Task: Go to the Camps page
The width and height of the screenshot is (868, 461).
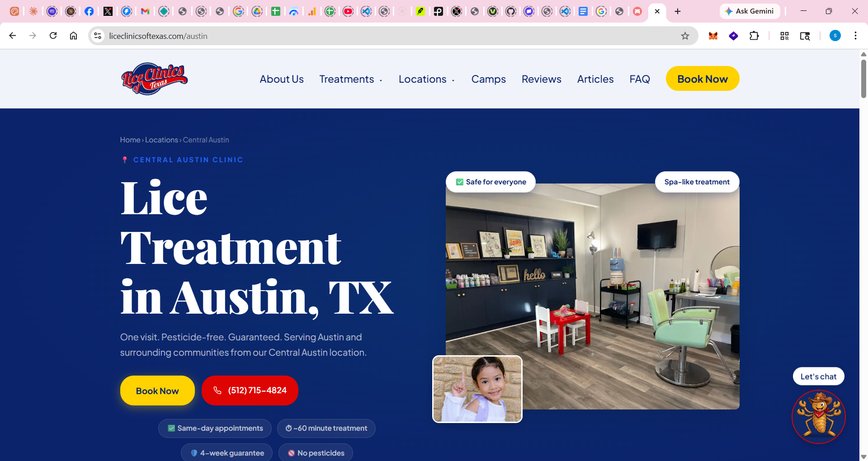Action: [x=488, y=79]
